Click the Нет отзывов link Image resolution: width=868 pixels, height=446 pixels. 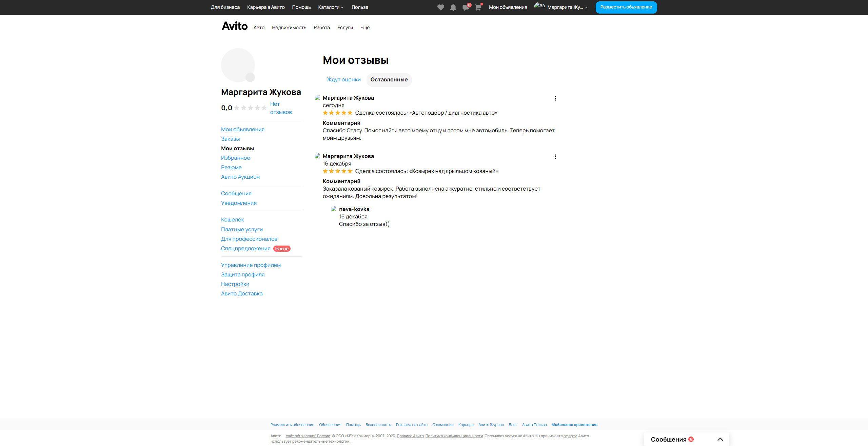click(x=280, y=108)
